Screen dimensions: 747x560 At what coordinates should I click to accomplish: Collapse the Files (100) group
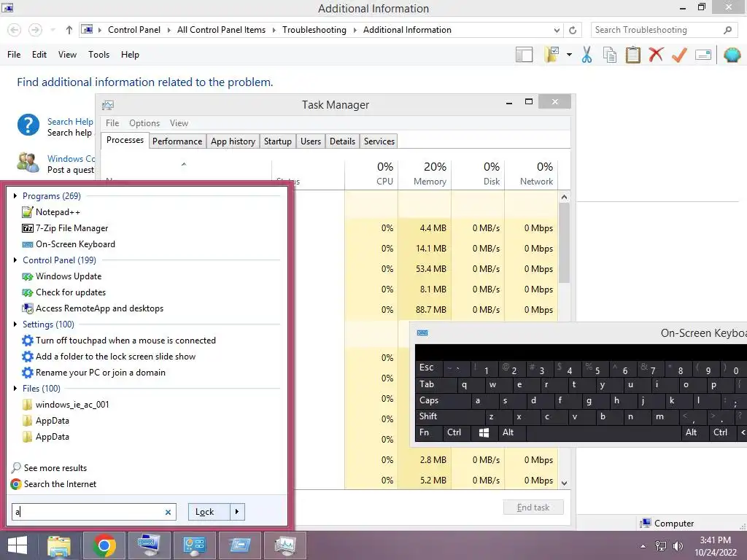coord(15,389)
